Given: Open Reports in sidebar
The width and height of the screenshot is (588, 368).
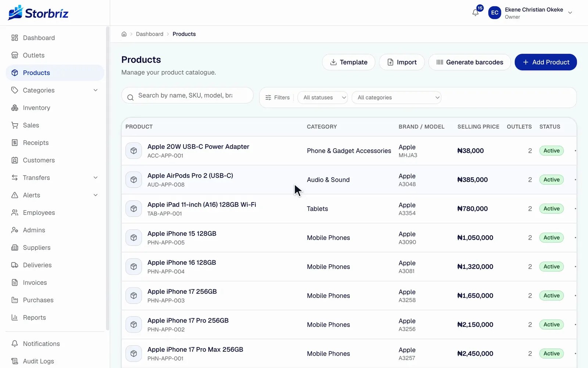Looking at the screenshot, I should [55, 318].
